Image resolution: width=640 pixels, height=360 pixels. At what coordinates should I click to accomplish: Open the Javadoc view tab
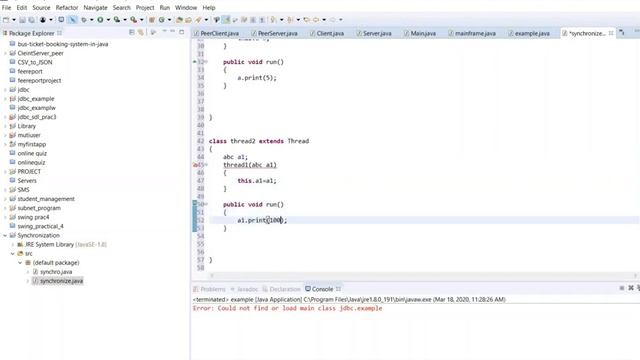click(244, 289)
